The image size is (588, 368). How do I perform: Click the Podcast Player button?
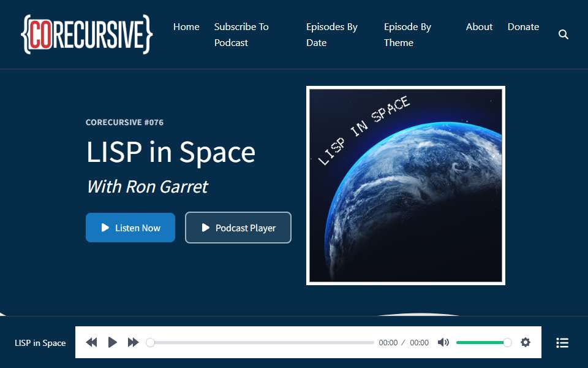[x=238, y=228]
